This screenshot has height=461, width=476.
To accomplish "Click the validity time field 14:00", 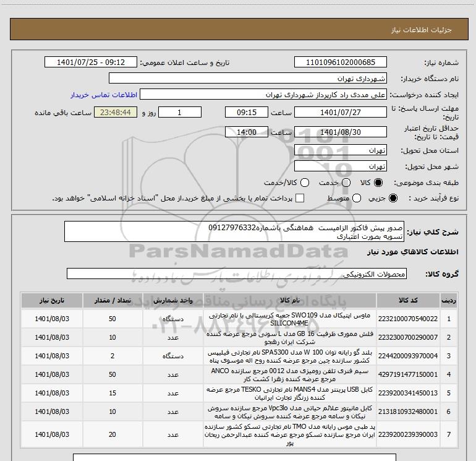I will [x=247, y=132].
